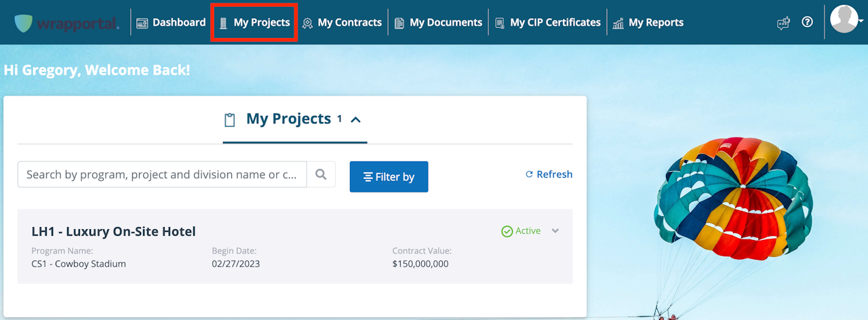Click the contract value $150,000,000
This screenshot has height=320, width=868.
(420, 264)
